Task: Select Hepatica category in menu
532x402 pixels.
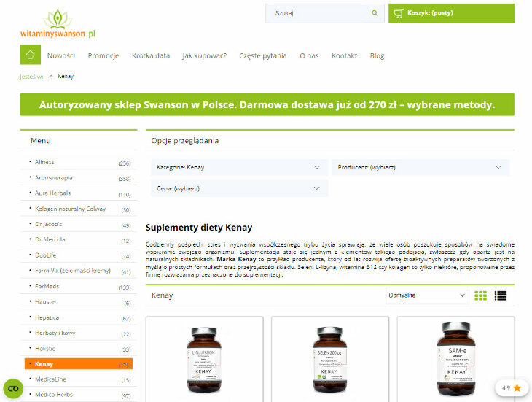Action: tap(47, 317)
